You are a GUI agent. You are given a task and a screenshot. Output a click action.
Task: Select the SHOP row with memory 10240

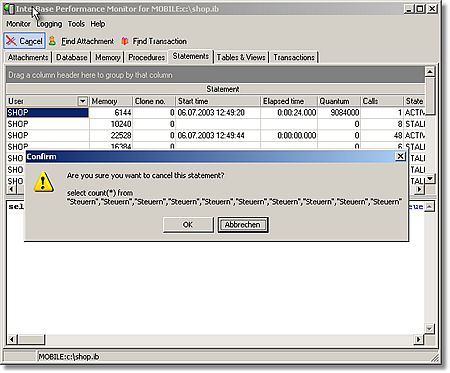click(216, 124)
